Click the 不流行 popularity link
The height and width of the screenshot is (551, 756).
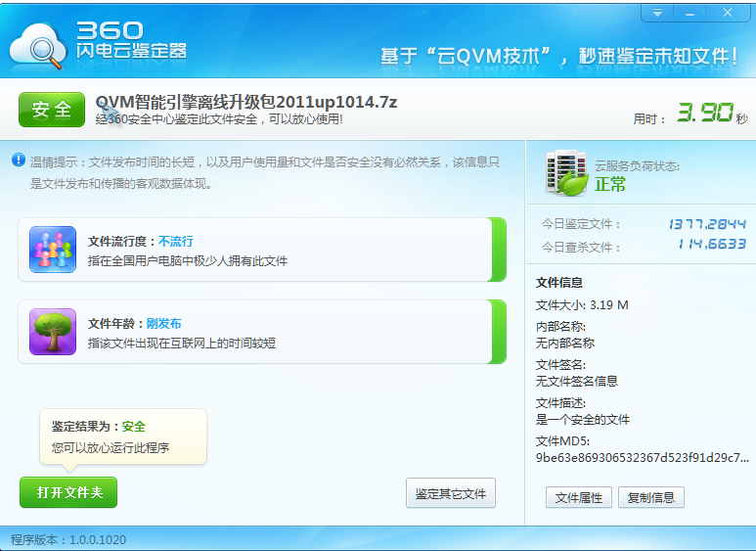[x=176, y=241]
